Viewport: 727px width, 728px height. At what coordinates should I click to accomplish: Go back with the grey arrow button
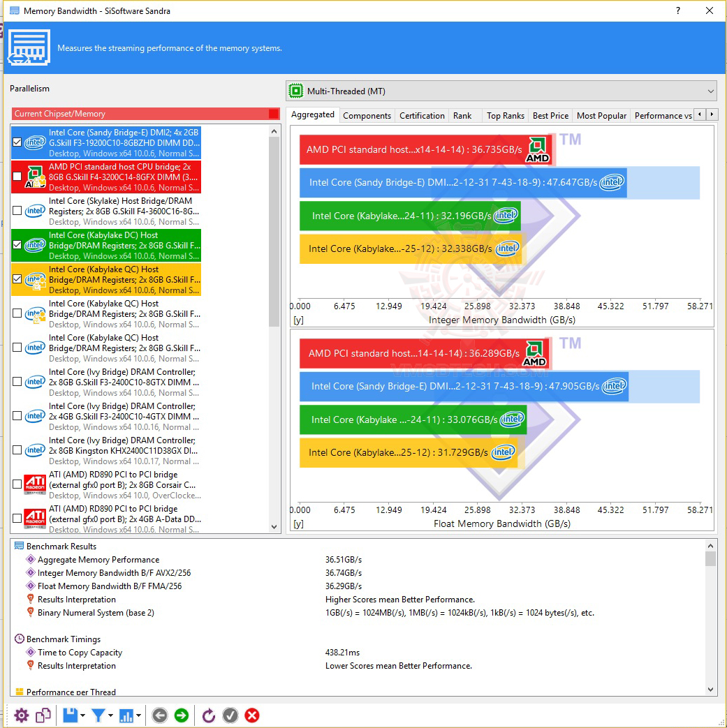coord(160,715)
